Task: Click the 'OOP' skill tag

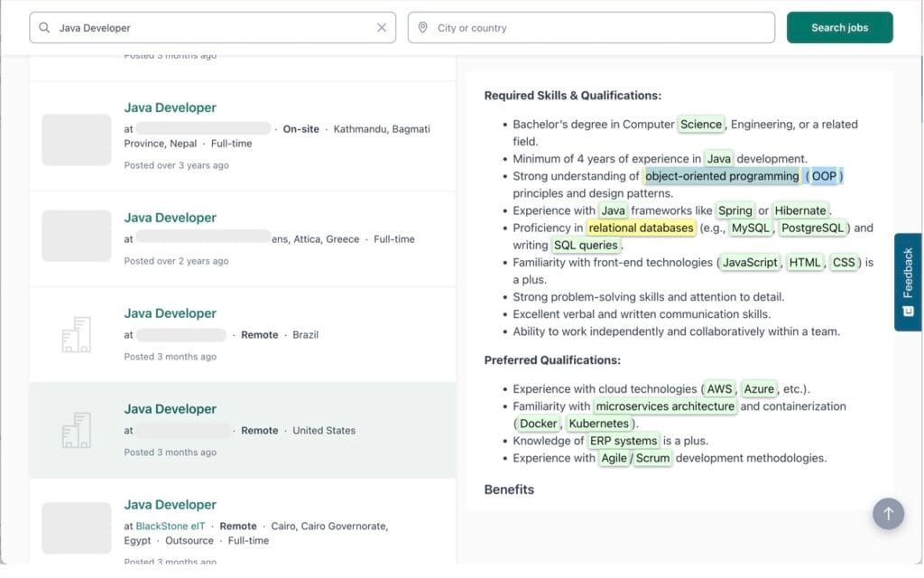Action: click(x=824, y=176)
